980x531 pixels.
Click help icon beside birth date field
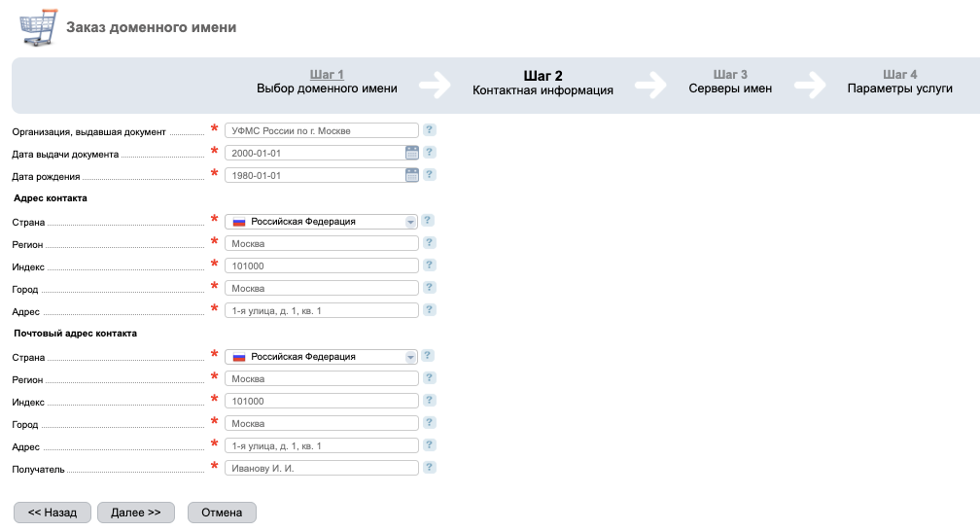tap(429, 175)
